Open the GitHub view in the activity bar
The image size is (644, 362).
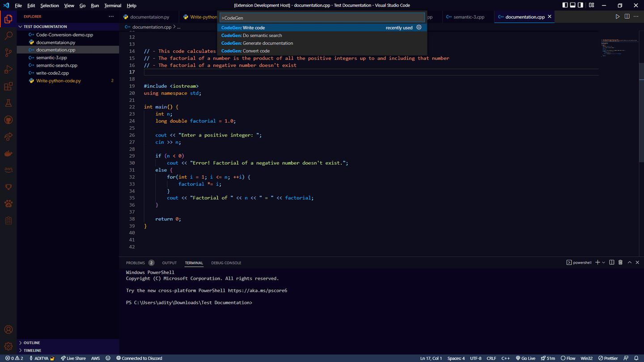click(x=8, y=120)
